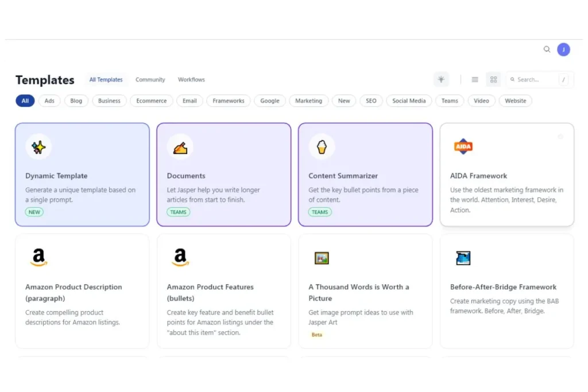Switch to list view layout
588x392 pixels.
pos(475,79)
